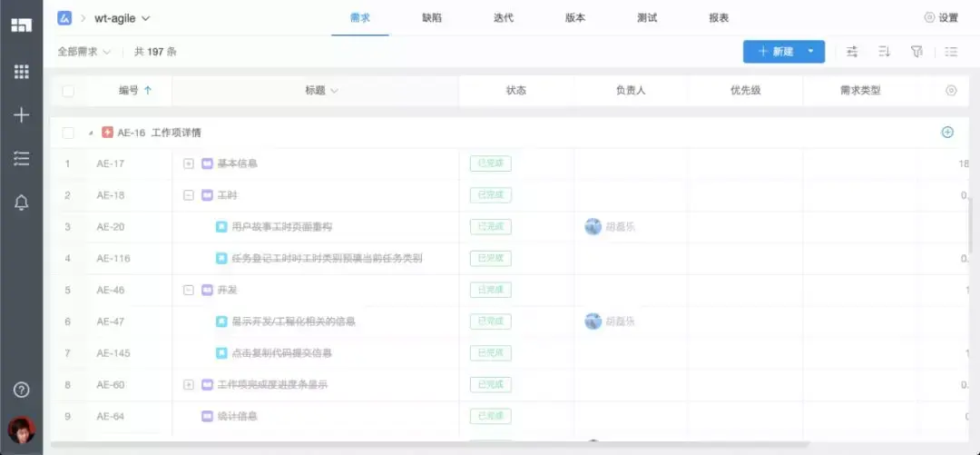
Task: Tick the checkbox for AE-16 工作项详情
Action: [x=68, y=133]
